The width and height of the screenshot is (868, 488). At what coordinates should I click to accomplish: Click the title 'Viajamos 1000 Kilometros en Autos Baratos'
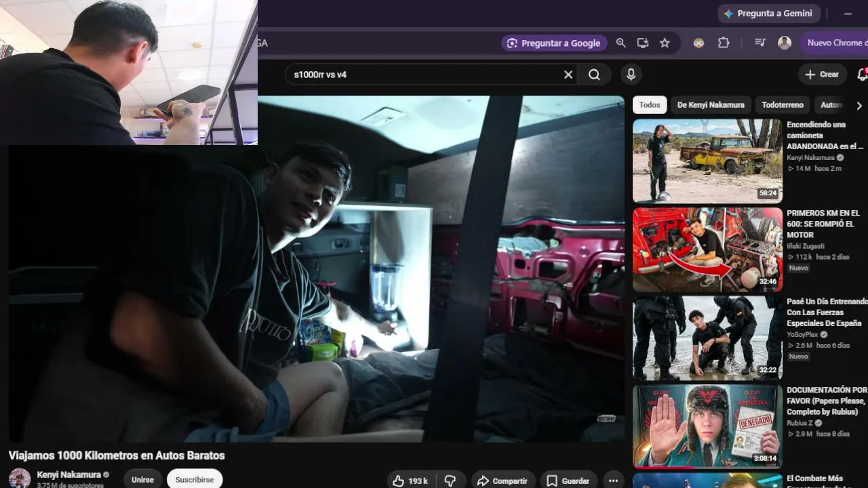(117, 455)
